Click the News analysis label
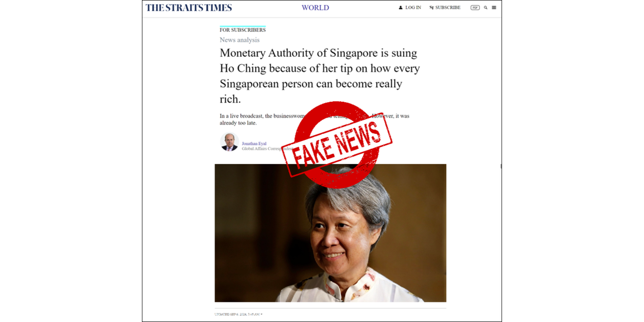Screen dimensions: 644x322 [x=240, y=40]
